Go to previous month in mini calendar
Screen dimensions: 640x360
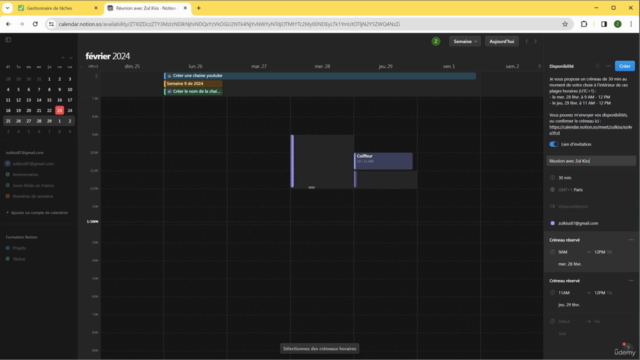point(63,58)
